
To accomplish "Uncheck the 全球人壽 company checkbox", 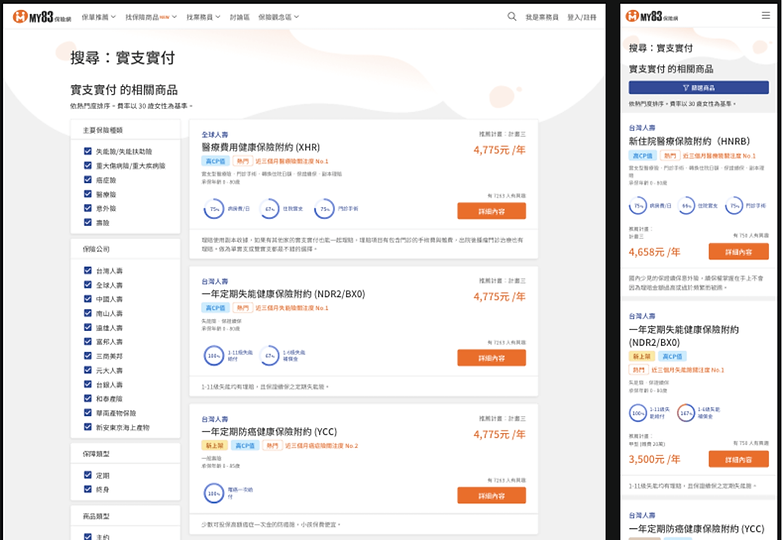I will [x=88, y=285].
